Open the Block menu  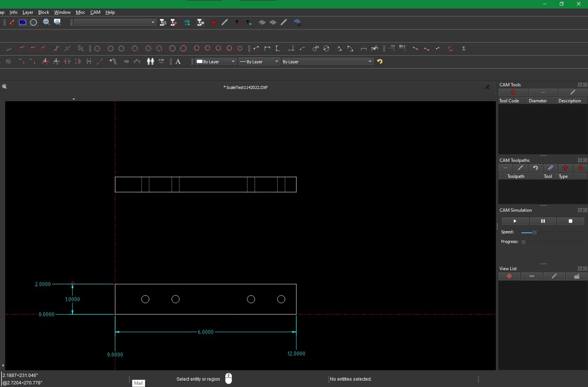pyautogui.click(x=43, y=12)
